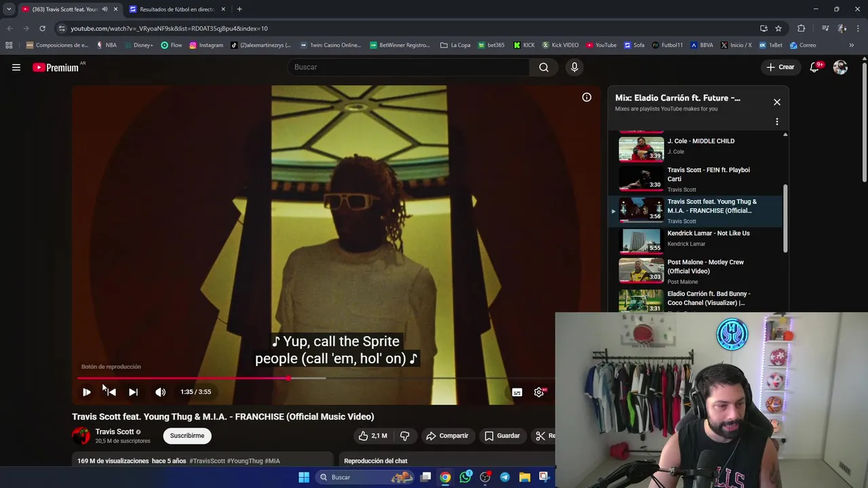Skip to the next video
The image size is (868, 488).
tap(133, 392)
